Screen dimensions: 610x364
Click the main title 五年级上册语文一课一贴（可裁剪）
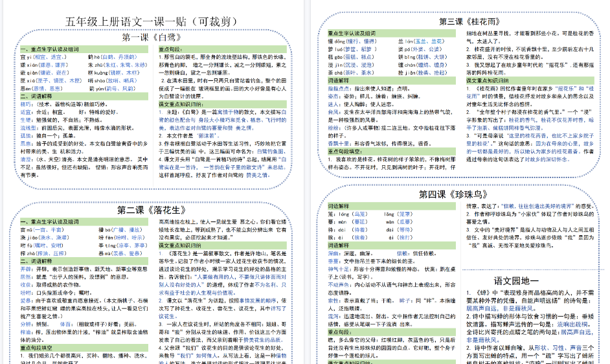click(151, 21)
